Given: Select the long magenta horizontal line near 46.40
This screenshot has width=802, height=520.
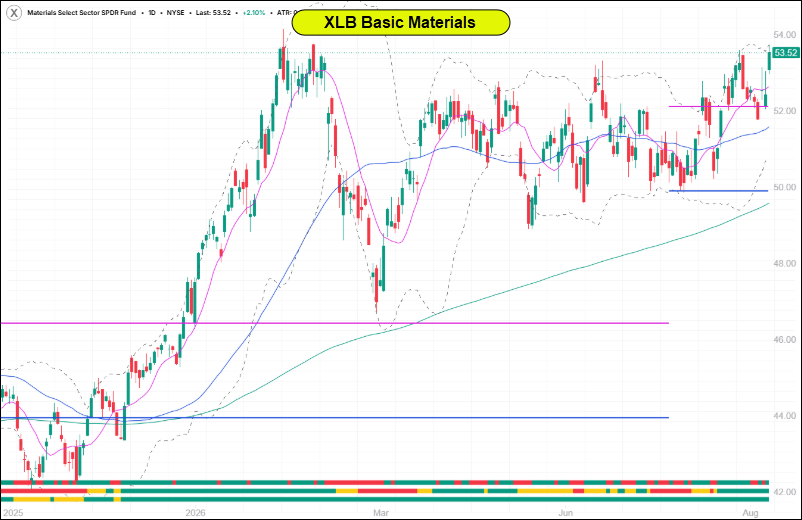Looking at the screenshot, I should [335, 323].
